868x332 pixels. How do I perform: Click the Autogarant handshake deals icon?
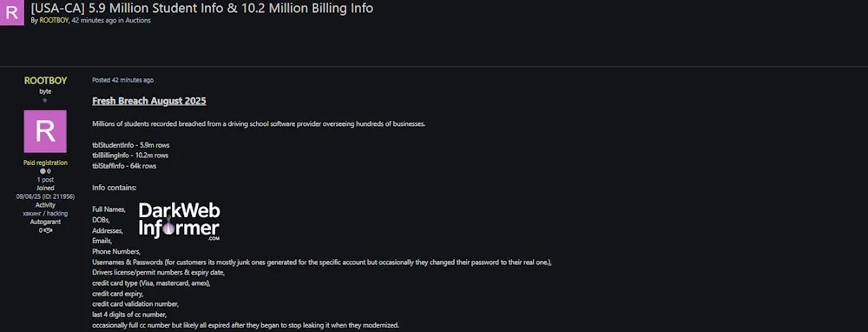(48, 230)
